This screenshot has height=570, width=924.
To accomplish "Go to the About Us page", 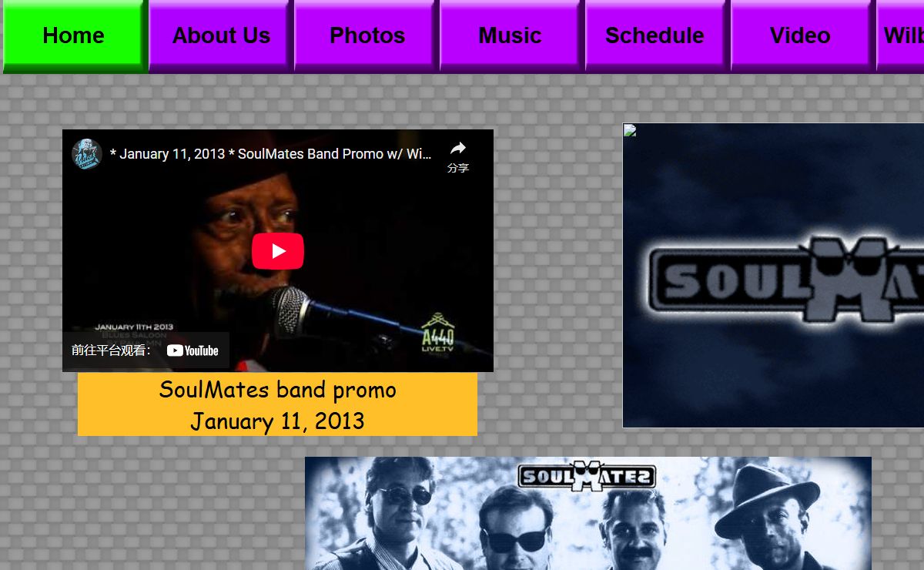I will point(221,35).
